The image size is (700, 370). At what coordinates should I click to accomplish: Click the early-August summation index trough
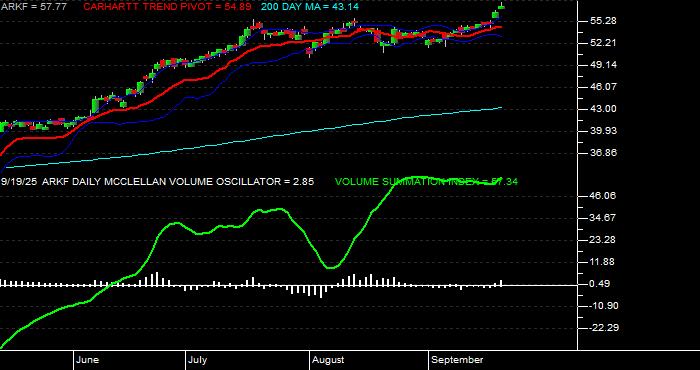(x=332, y=267)
